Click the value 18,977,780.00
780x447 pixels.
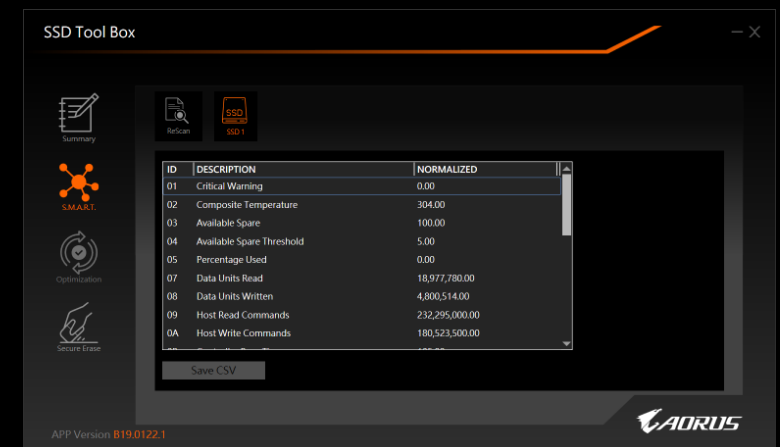coord(446,278)
